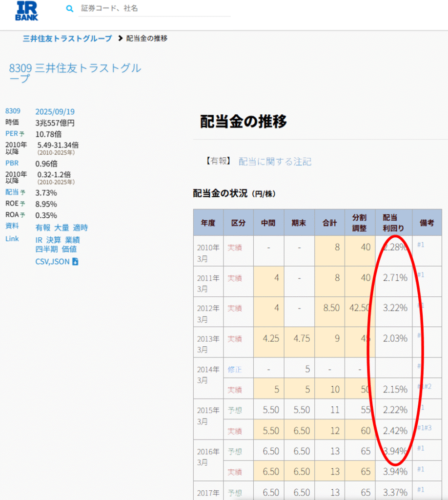Screen dimensions: 448x500
Task: Open #1 note in 2010年3月 row
Action: 421,245
